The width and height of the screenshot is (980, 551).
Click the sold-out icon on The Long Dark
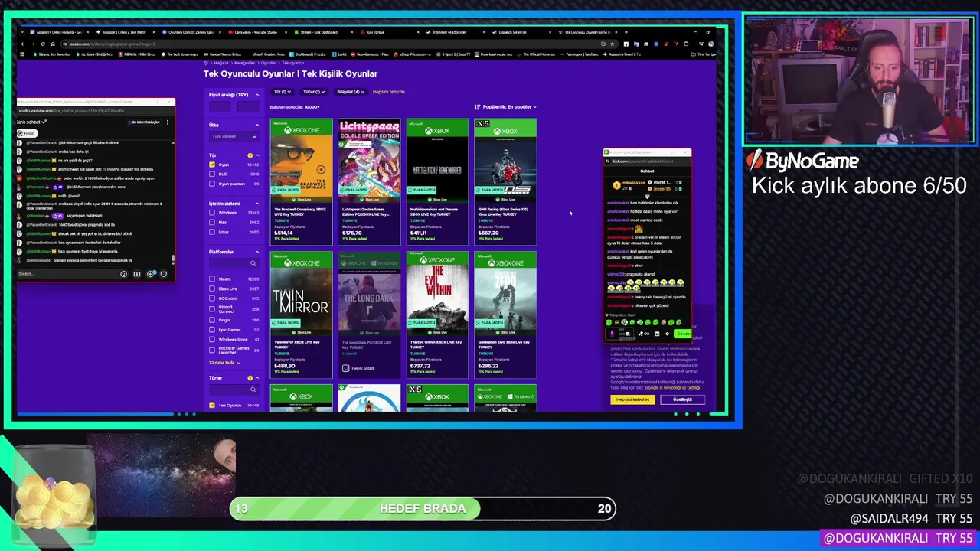click(345, 368)
